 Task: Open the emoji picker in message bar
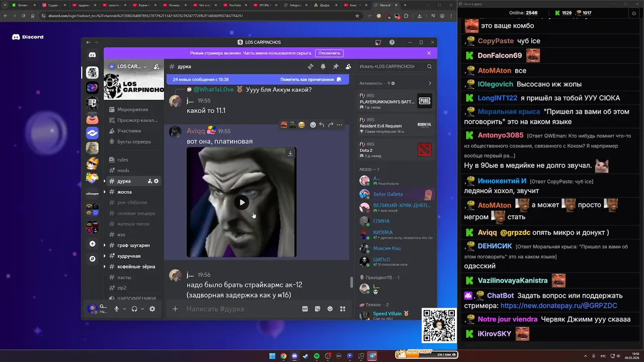click(330, 309)
